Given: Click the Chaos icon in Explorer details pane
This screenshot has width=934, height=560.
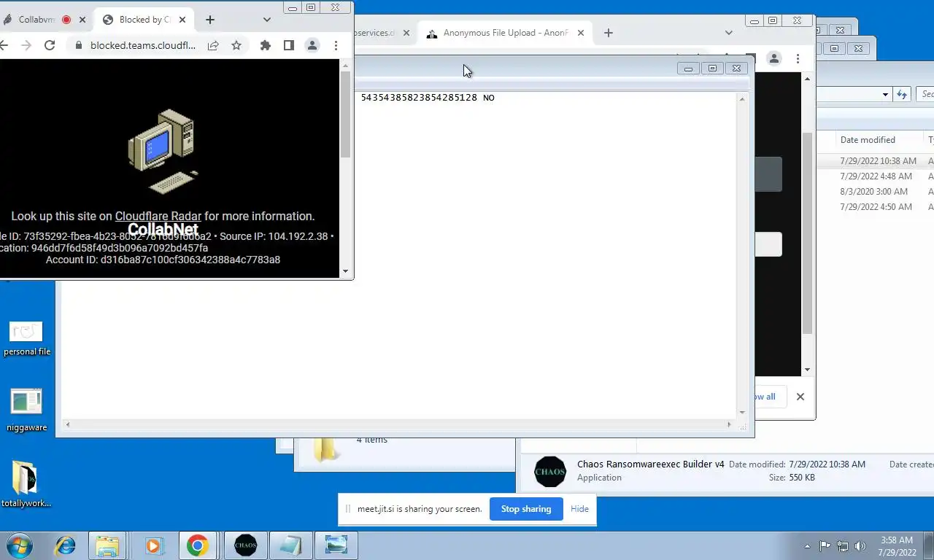Looking at the screenshot, I should tap(550, 471).
